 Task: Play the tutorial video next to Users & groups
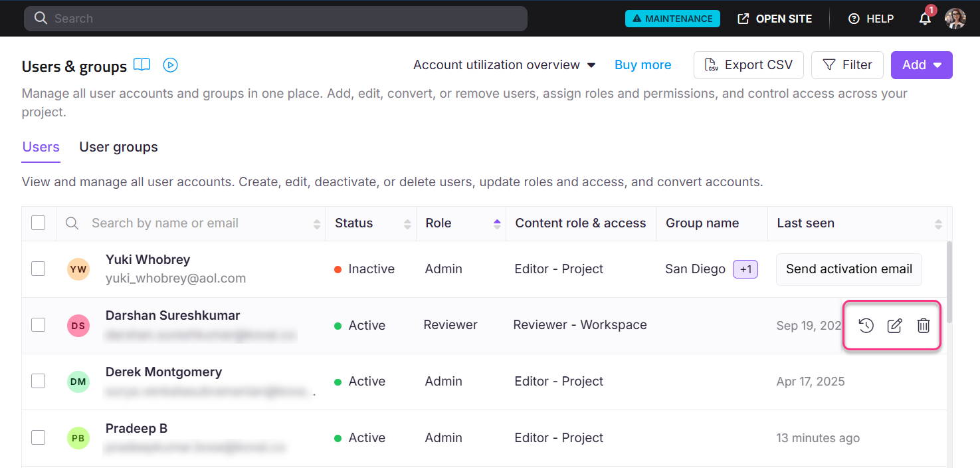[170, 64]
